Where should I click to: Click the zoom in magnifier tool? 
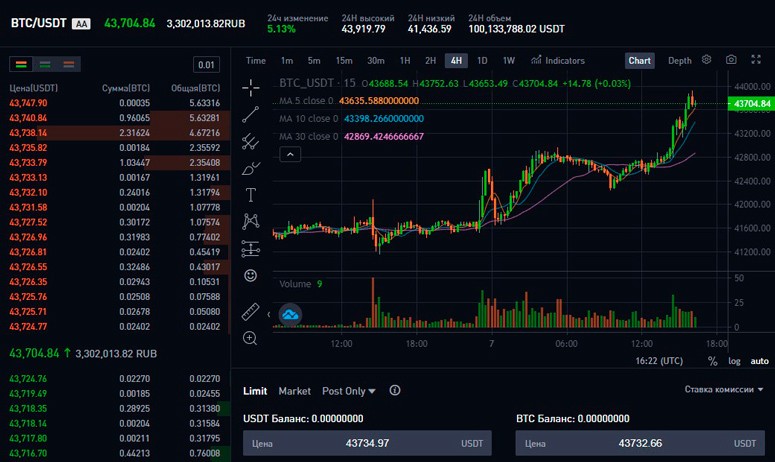point(250,338)
